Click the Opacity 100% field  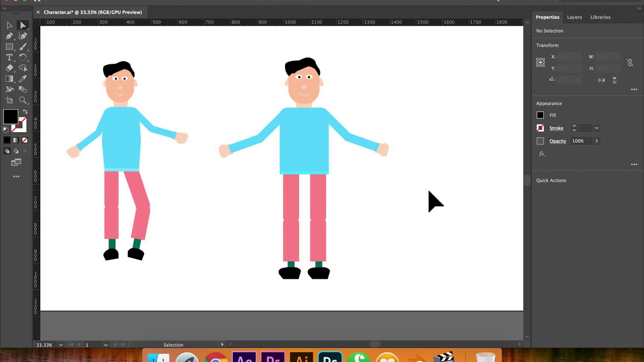(x=581, y=141)
